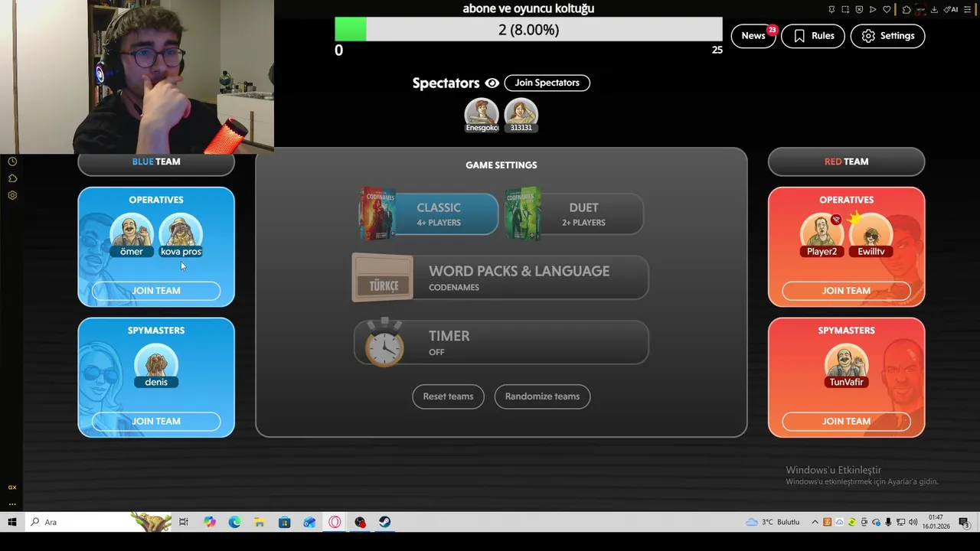Open the browser extensions puzzle icon

tap(906, 9)
